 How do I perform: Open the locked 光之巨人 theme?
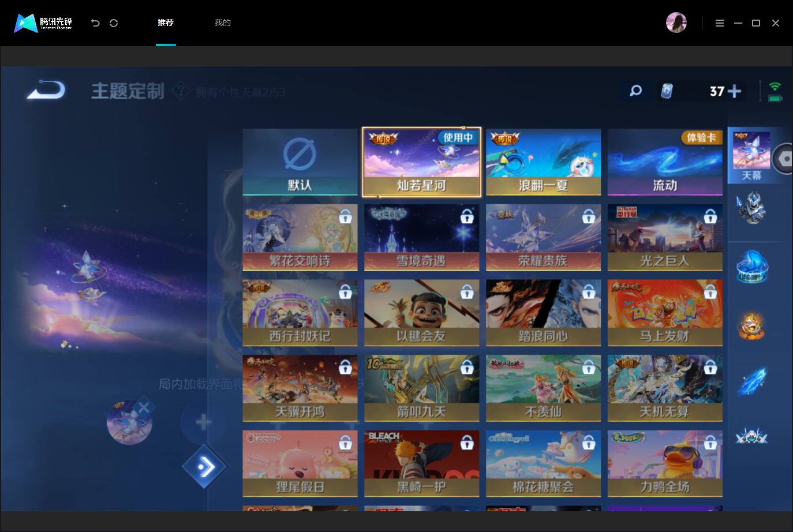click(x=665, y=237)
